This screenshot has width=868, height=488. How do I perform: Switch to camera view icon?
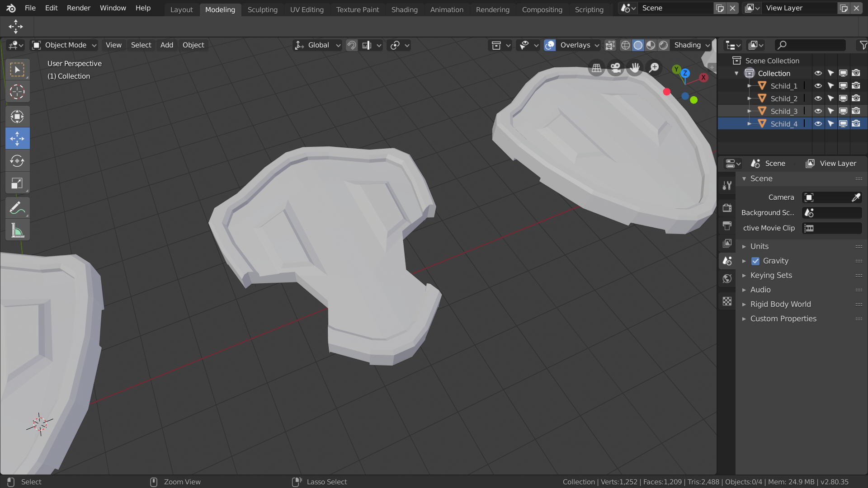[x=615, y=68]
